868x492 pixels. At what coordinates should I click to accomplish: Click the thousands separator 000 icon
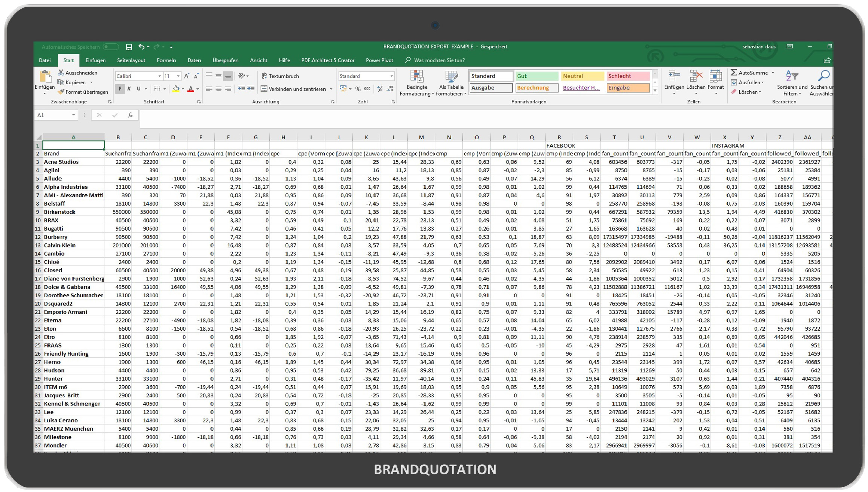tap(367, 89)
